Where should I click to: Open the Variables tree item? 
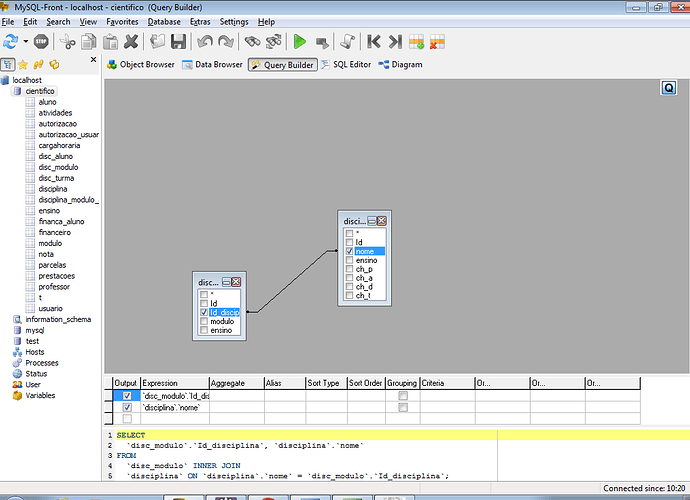pos(40,396)
